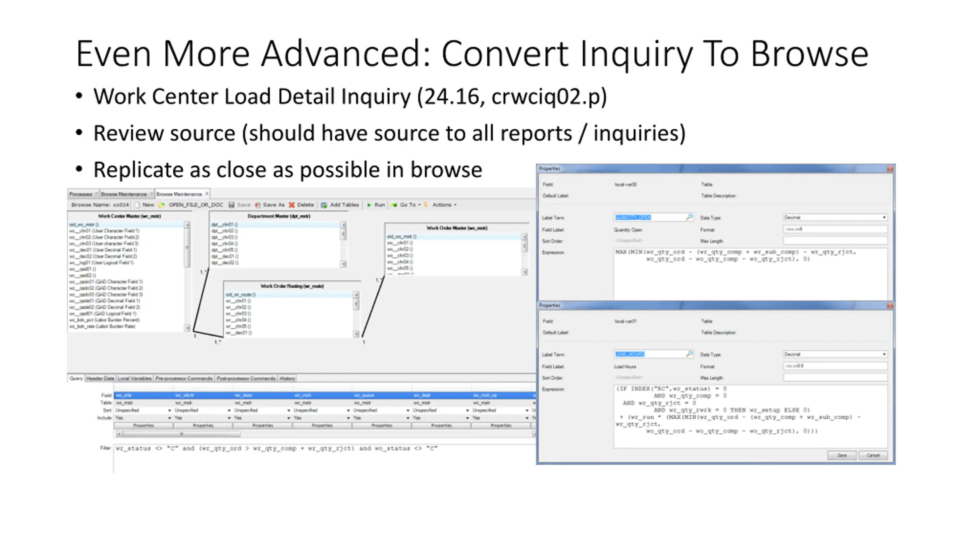980x551 pixels.
Task: Click the wc_queue field header cell
Action: [x=382, y=395]
